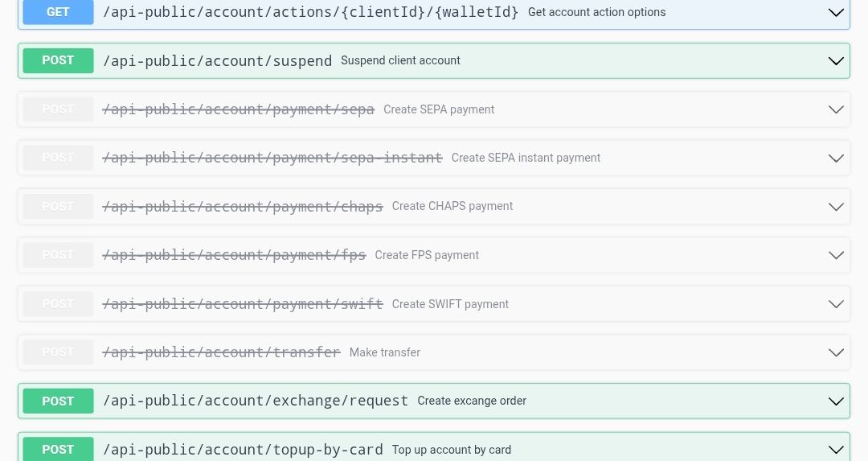The width and height of the screenshot is (868, 461).
Task: Expand the Top up account by card chevron
Action: pos(836,450)
